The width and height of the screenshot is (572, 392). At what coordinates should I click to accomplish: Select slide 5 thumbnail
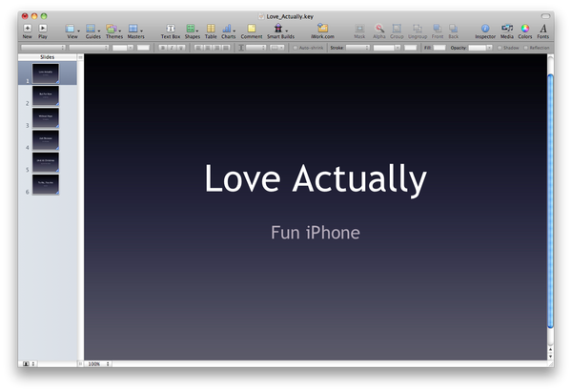pyautogui.click(x=46, y=162)
